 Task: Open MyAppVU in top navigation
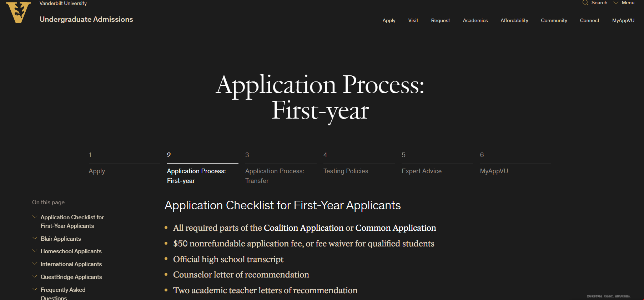623,20
